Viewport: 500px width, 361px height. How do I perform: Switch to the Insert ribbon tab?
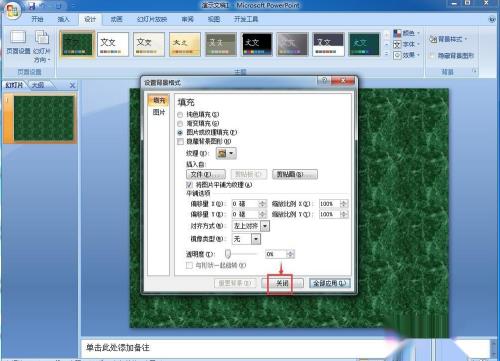(63, 19)
